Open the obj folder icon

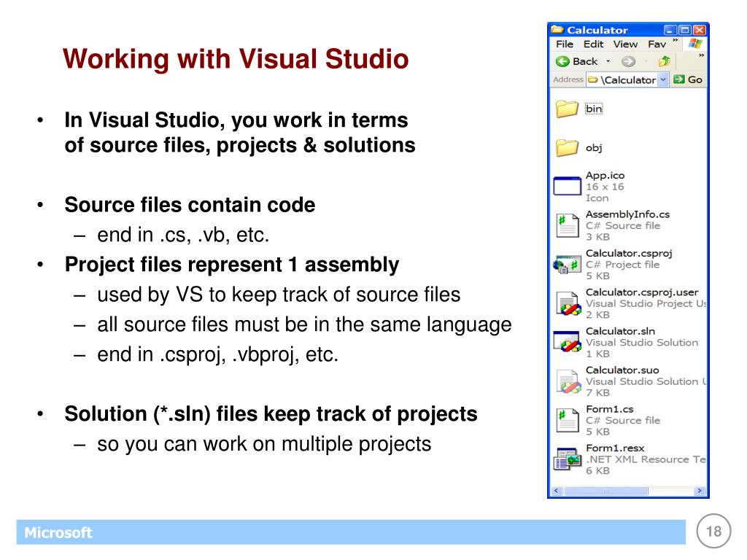(x=566, y=148)
